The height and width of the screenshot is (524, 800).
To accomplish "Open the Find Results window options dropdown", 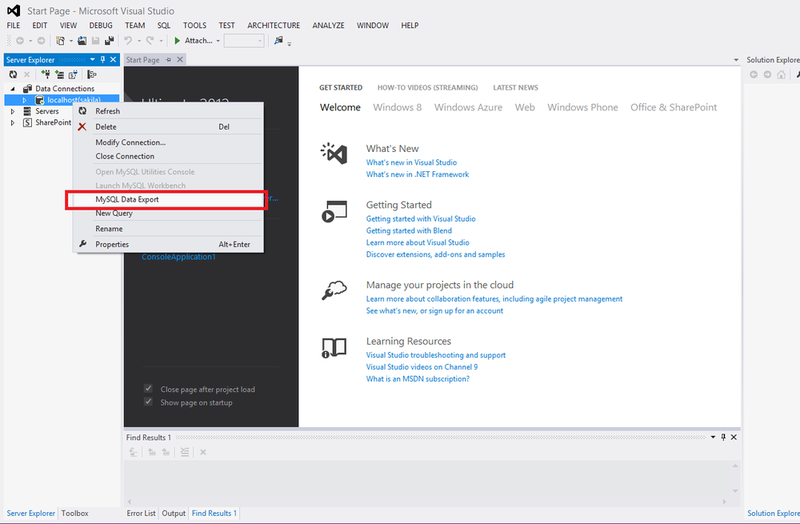I will coord(713,437).
